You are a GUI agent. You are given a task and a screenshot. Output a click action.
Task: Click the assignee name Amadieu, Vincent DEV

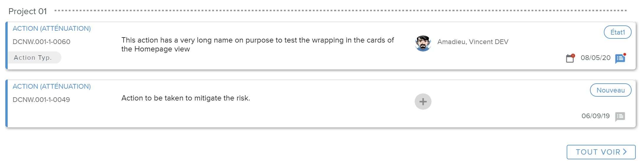473,42
